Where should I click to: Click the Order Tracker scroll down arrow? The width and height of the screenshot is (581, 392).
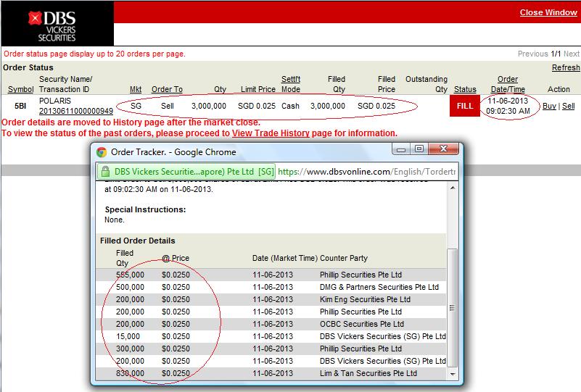[x=453, y=374]
